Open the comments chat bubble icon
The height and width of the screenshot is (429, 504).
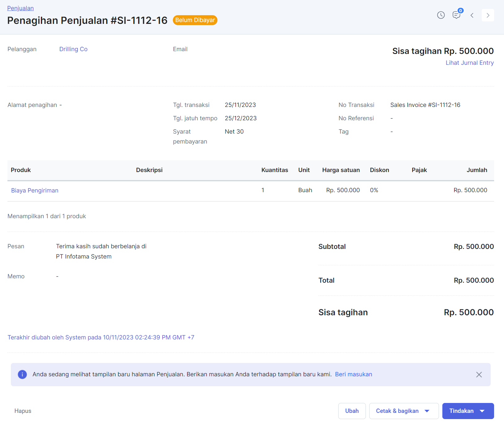(456, 15)
